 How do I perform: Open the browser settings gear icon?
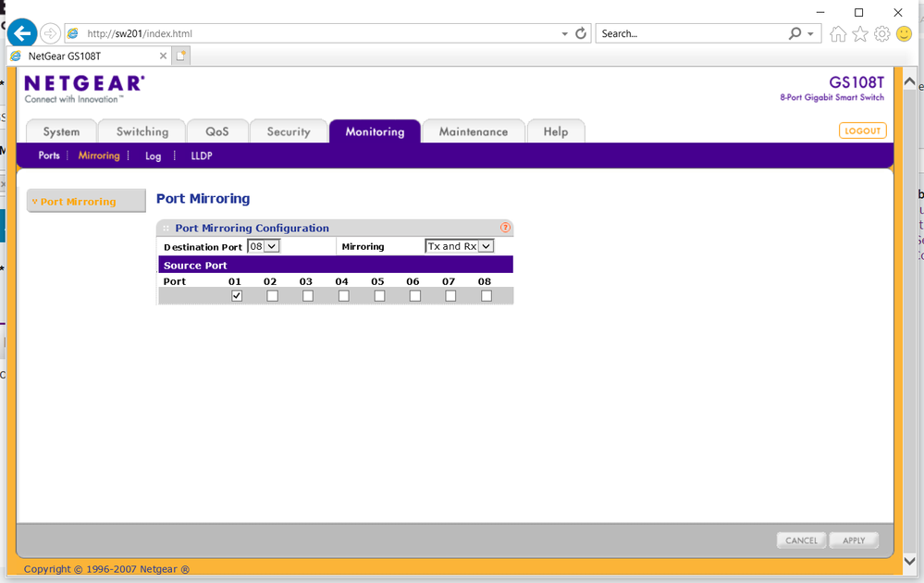tap(881, 34)
